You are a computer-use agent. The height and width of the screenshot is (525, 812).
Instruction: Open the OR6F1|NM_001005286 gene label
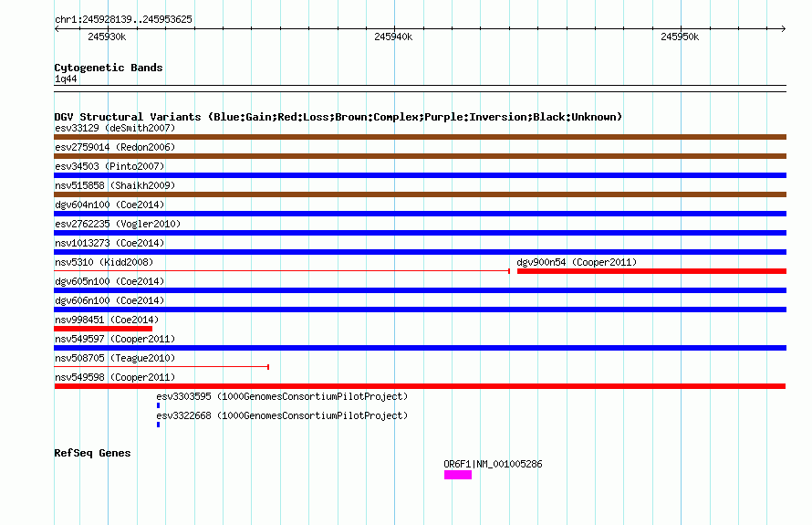493,464
